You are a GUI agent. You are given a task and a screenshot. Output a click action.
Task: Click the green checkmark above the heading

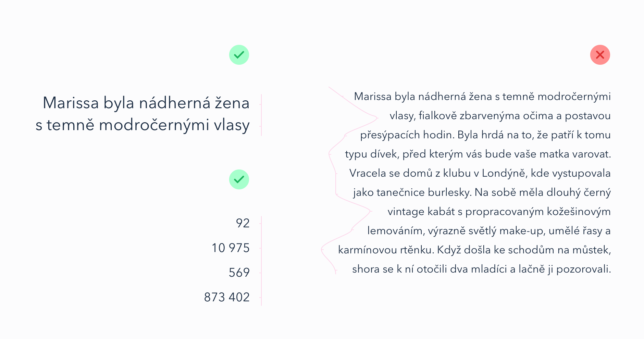pyautogui.click(x=239, y=55)
